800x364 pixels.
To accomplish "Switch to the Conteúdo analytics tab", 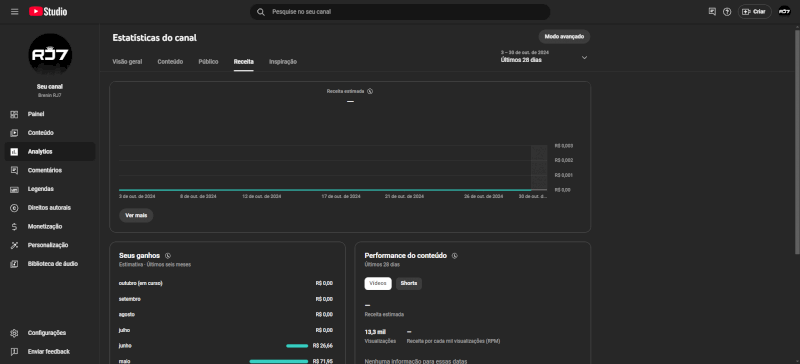I will pos(170,62).
